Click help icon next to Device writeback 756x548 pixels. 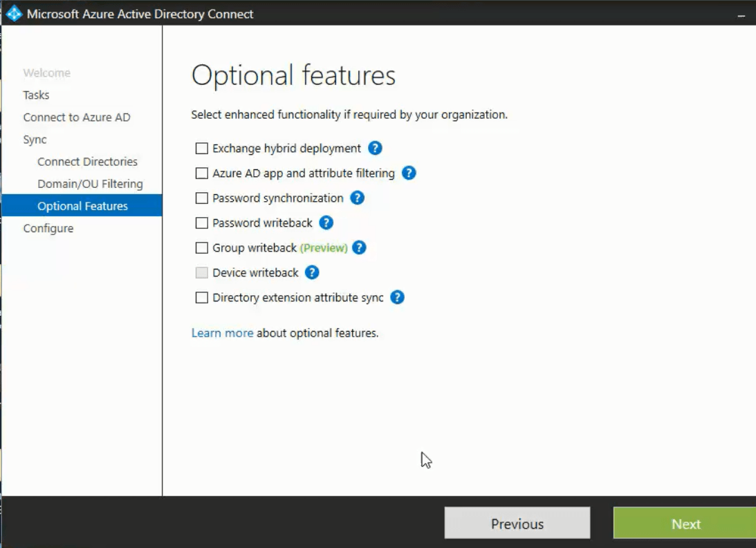click(x=312, y=272)
